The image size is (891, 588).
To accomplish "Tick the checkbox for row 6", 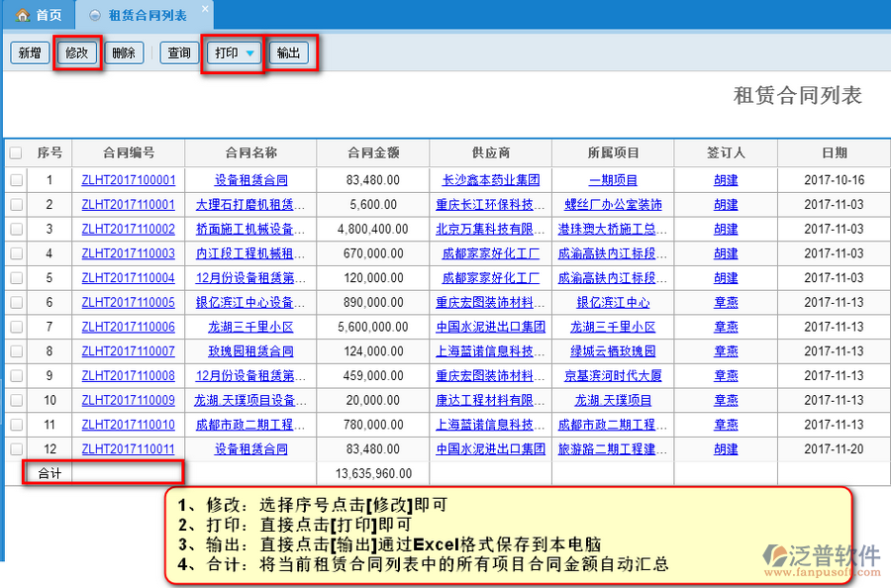I will click(16, 302).
